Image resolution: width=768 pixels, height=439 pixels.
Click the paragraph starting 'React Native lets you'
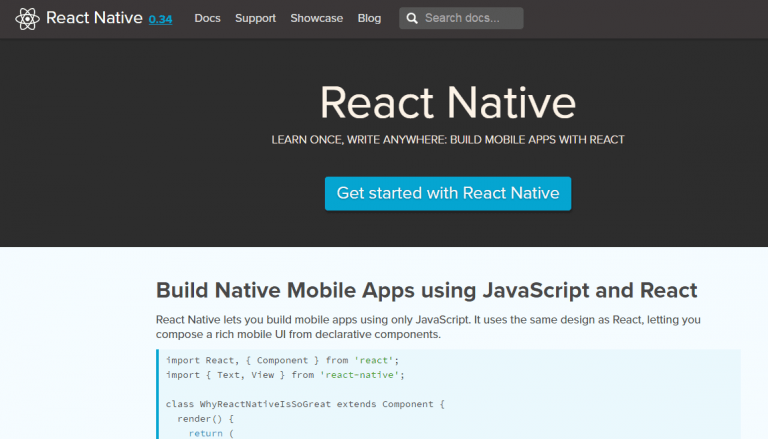tap(428, 327)
